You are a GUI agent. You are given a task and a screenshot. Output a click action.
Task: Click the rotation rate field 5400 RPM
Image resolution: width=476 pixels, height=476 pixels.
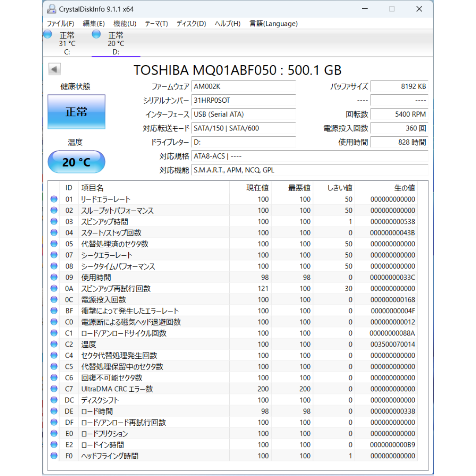tap(399, 115)
